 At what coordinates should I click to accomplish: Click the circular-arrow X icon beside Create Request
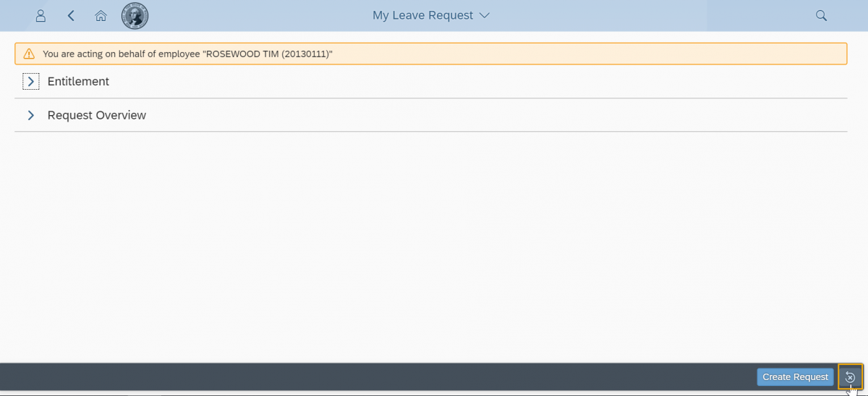coord(850,377)
